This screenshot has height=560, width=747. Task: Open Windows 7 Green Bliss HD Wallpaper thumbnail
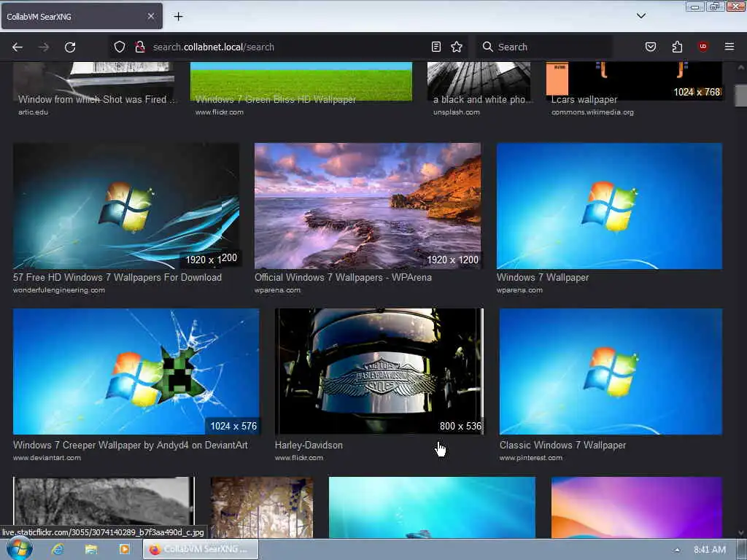click(x=301, y=81)
